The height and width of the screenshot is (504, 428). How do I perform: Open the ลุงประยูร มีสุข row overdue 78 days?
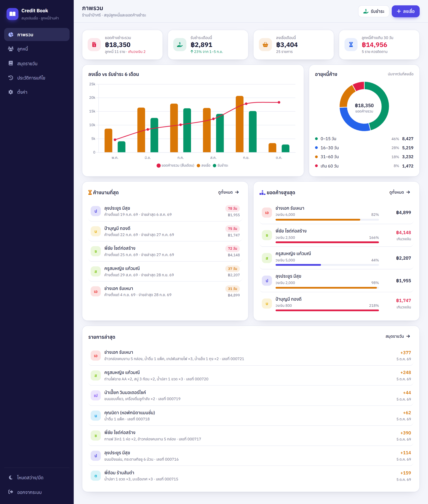coord(165,211)
